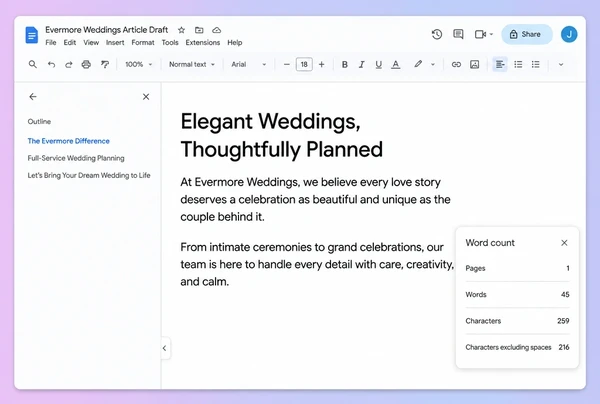Image resolution: width=600 pixels, height=404 pixels.
Task: Open the Format menu
Action: 143,42
